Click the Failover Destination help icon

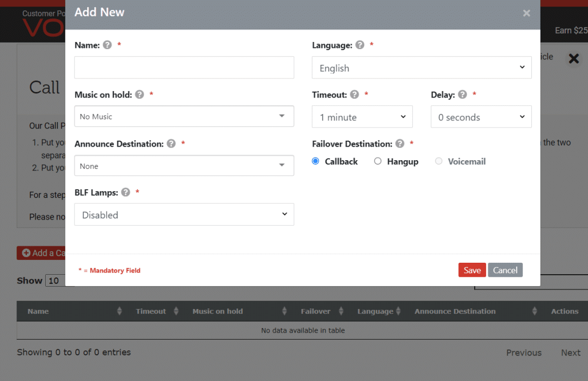click(x=400, y=144)
